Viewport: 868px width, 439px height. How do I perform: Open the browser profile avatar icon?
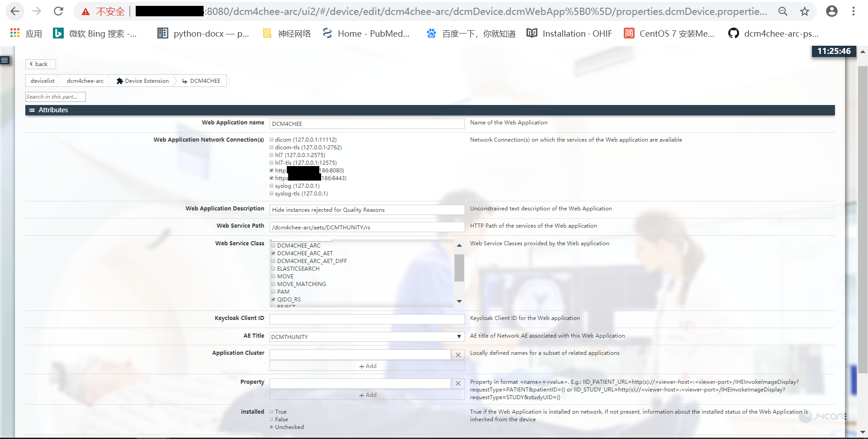pos(831,11)
